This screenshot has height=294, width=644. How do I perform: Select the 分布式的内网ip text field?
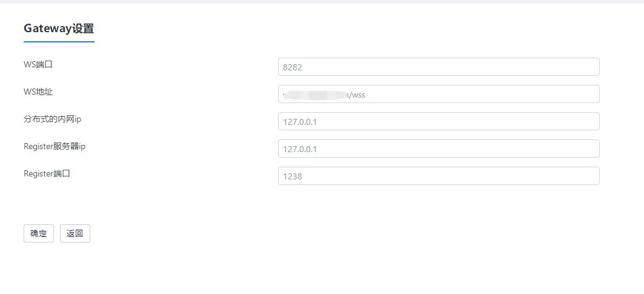[439, 121]
